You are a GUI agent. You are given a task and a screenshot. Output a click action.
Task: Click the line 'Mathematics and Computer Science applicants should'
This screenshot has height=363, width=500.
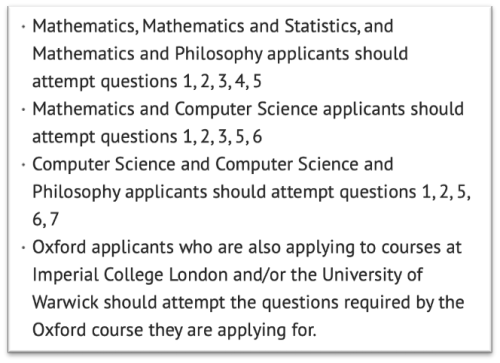click(x=248, y=109)
